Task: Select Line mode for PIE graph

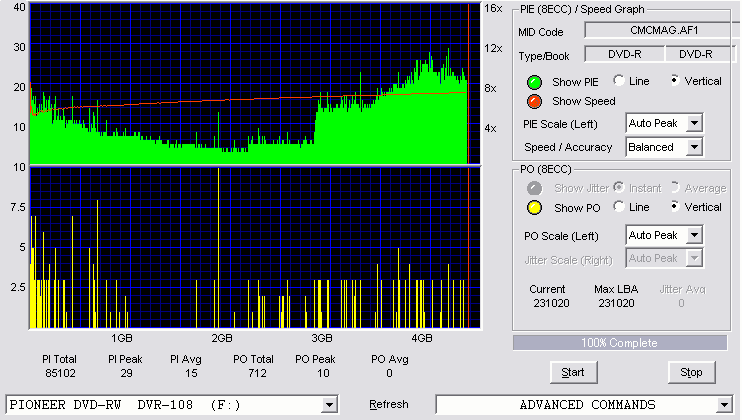Action: click(618, 80)
